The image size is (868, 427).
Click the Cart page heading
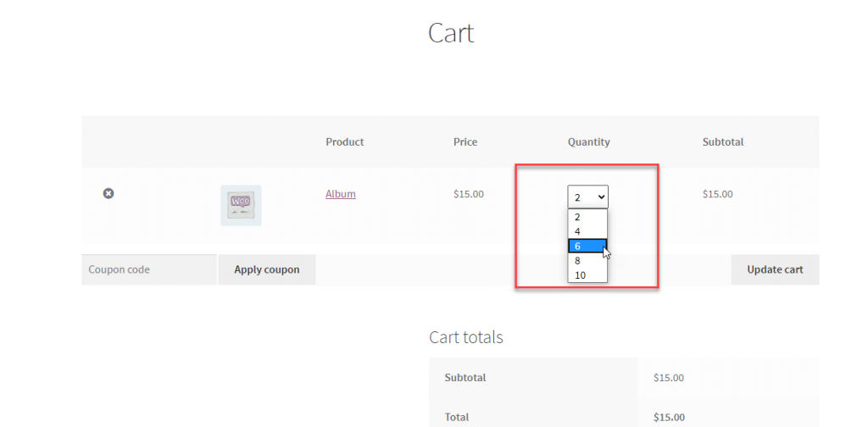(x=451, y=33)
